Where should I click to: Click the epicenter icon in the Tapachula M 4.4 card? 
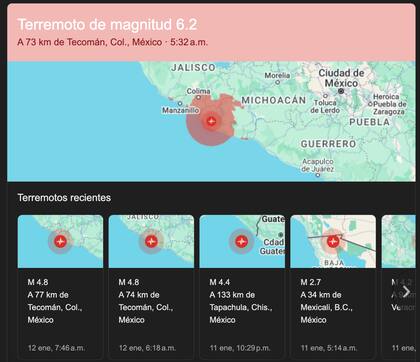pos(242,241)
